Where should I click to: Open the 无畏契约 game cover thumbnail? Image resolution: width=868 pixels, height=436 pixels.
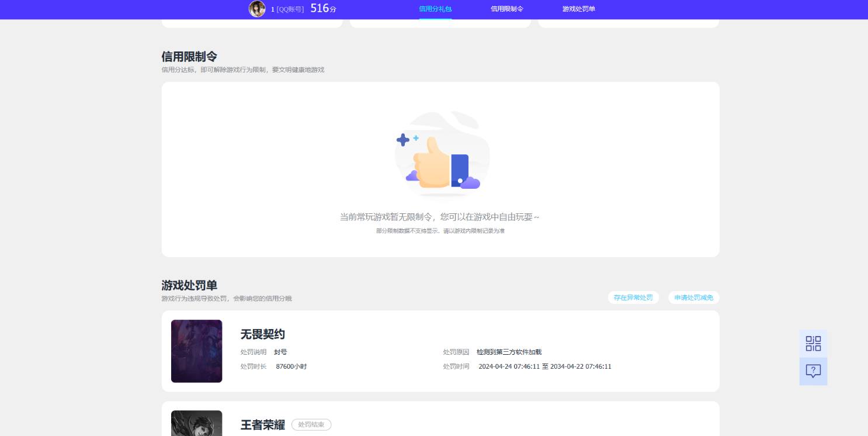coord(196,351)
